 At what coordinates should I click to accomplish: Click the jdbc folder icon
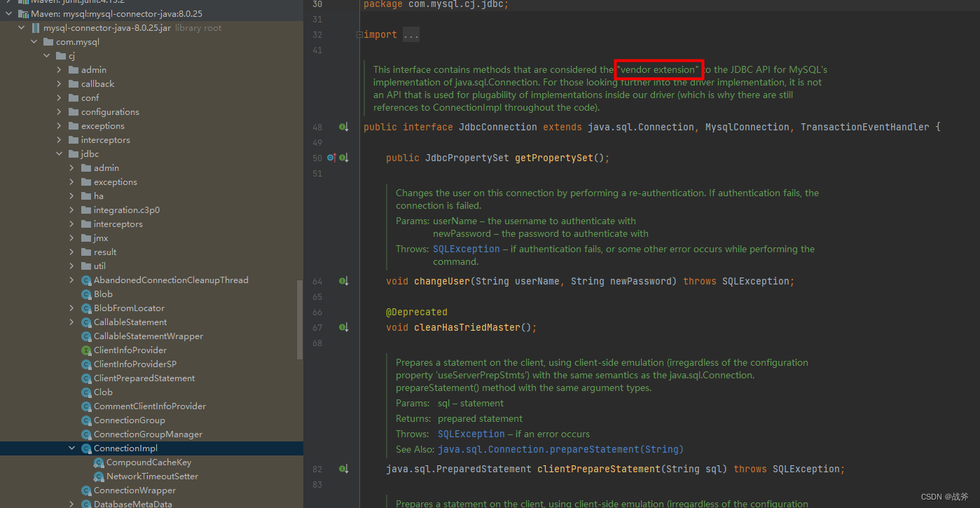[74, 154]
